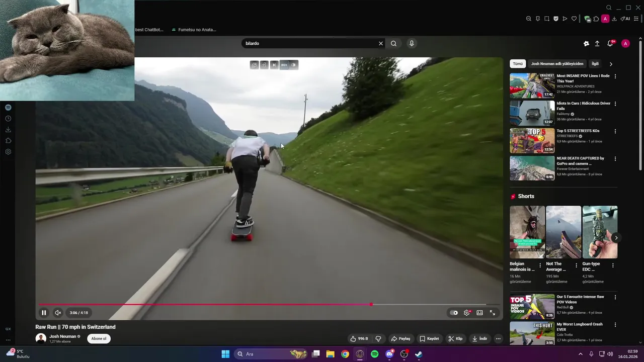644x362 pixels.
Task: Open options for NEAR DEATH CAPTURED video
Action: tap(615, 159)
